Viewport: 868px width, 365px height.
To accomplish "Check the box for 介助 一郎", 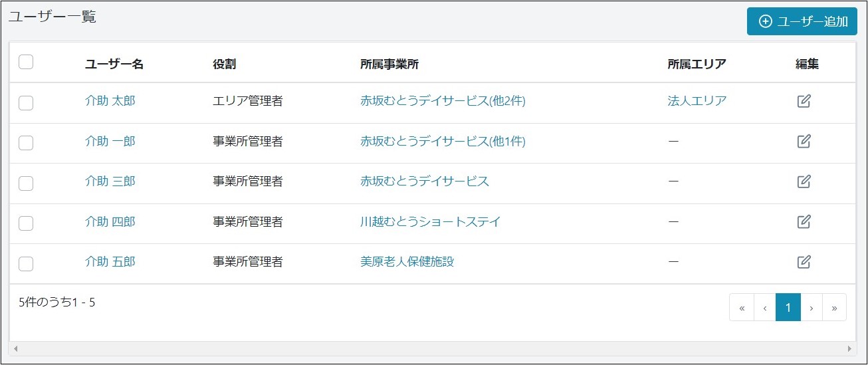I will pyautogui.click(x=26, y=143).
